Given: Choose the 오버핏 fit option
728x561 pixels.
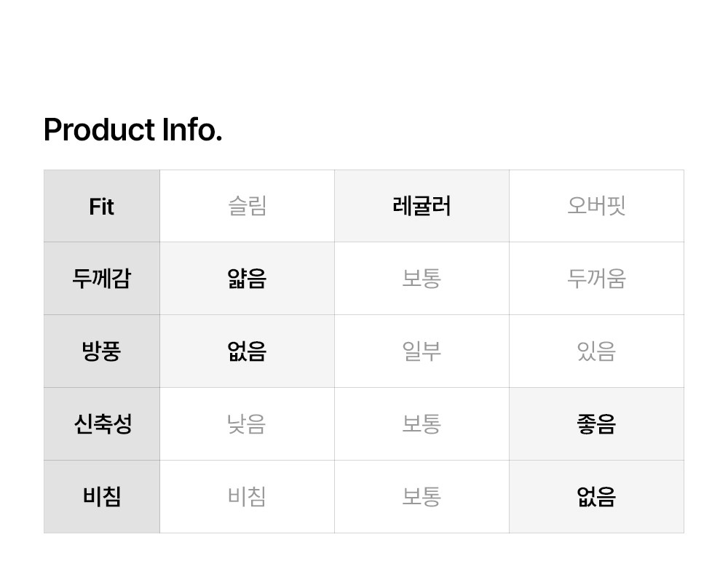Looking at the screenshot, I should click(596, 206).
